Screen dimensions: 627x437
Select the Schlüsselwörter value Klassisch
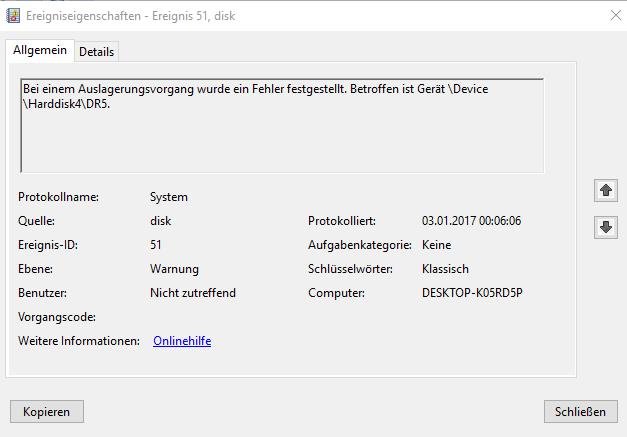coord(445,269)
